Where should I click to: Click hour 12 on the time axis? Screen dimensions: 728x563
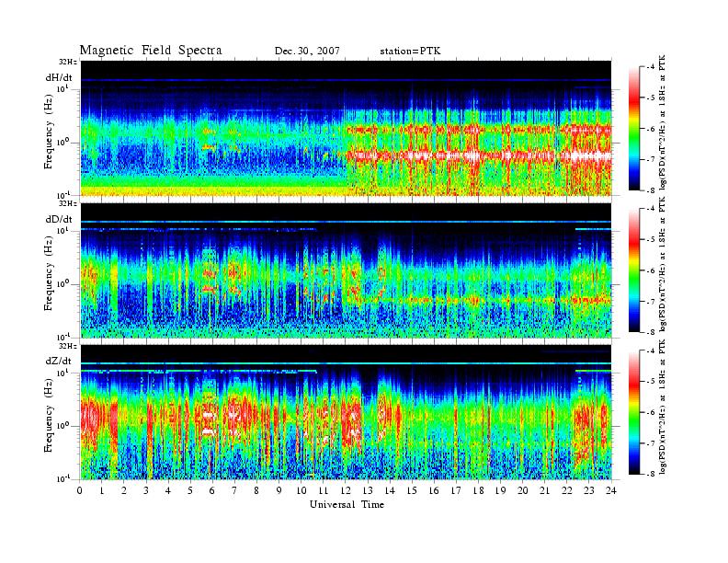(346, 490)
